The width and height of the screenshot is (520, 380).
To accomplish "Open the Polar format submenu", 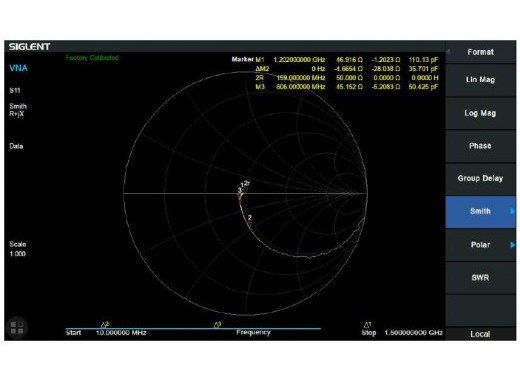I will point(480,245).
